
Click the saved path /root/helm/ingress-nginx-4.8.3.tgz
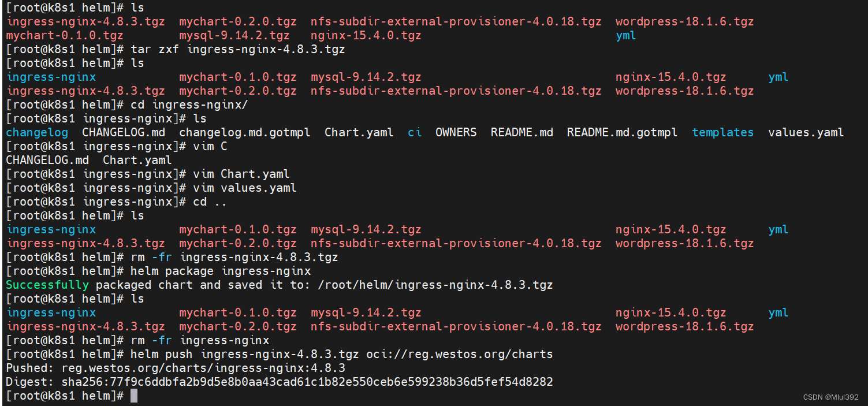[x=435, y=285]
